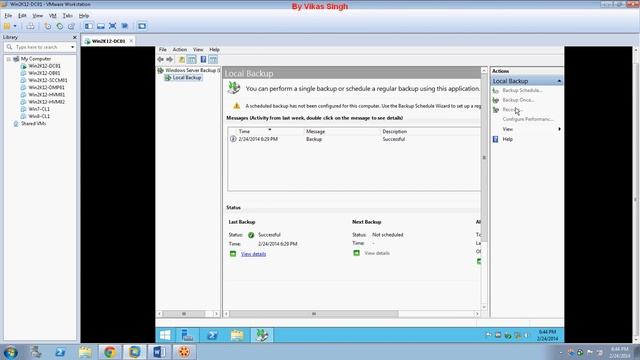Click the full screen mode toolbar icon
Image resolution: width=640 pixels, height=360 pixels.
113,26
